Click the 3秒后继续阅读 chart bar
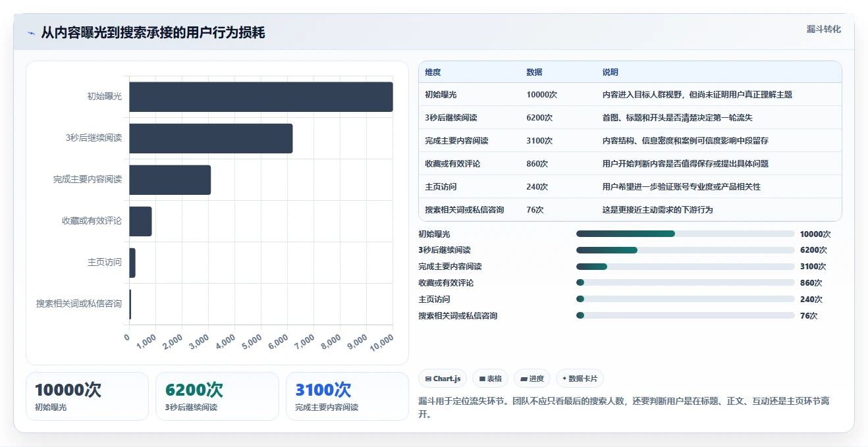Image resolution: width=868 pixels, height=447 pixels. coord(211,138)
